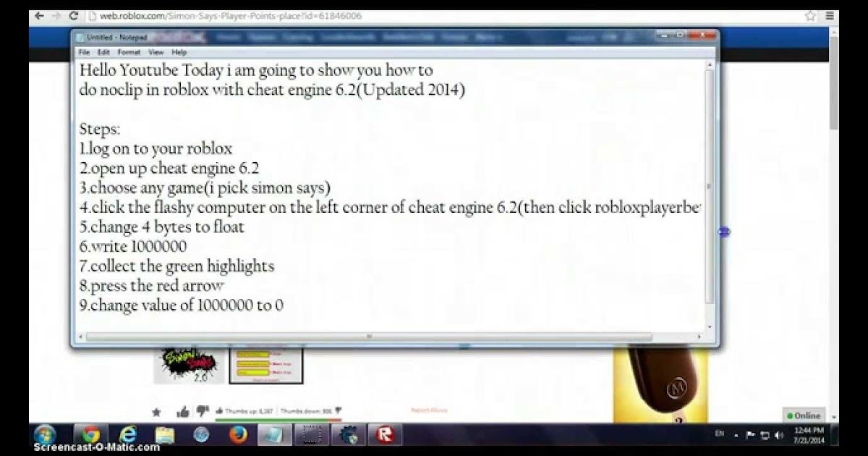Image resolution: width=868 pixels, height=456 pixels.
Task: Open Firefox from the taskbar
Action: (x=237, y=434)
